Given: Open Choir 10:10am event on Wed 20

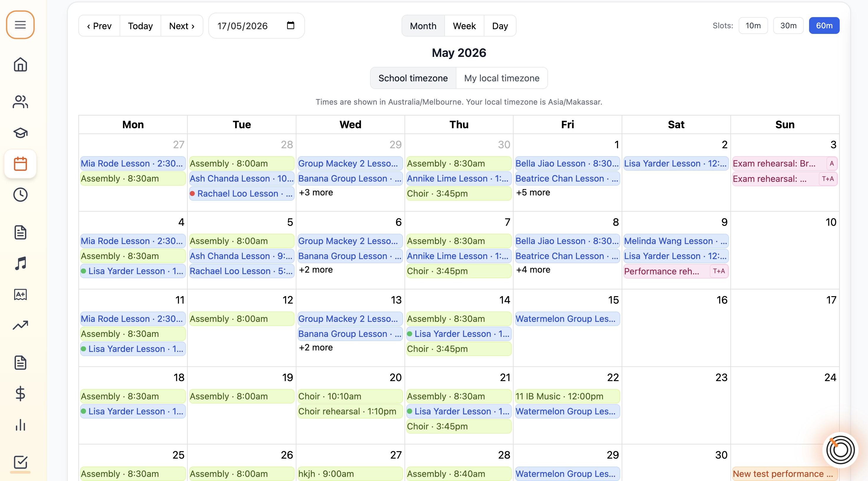Looking at the screenshot, I should point(350,396).
